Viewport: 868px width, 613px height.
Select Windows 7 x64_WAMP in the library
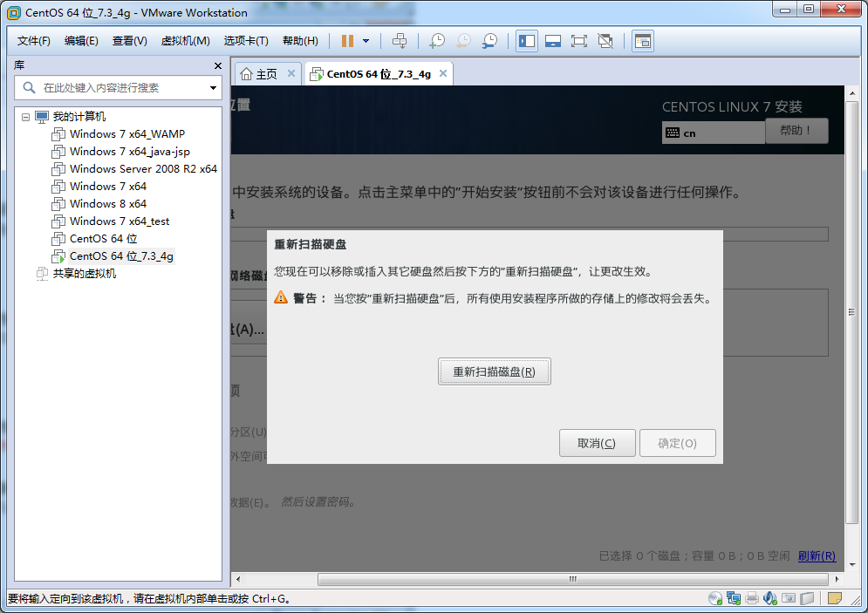tap(126, 134)
